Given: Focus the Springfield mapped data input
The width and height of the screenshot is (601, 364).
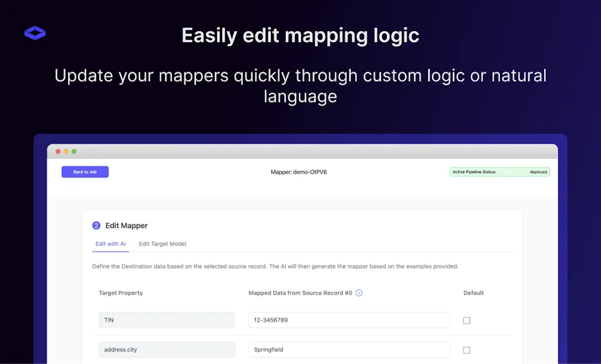Looking at the screenshot, I should coord(349,349).
